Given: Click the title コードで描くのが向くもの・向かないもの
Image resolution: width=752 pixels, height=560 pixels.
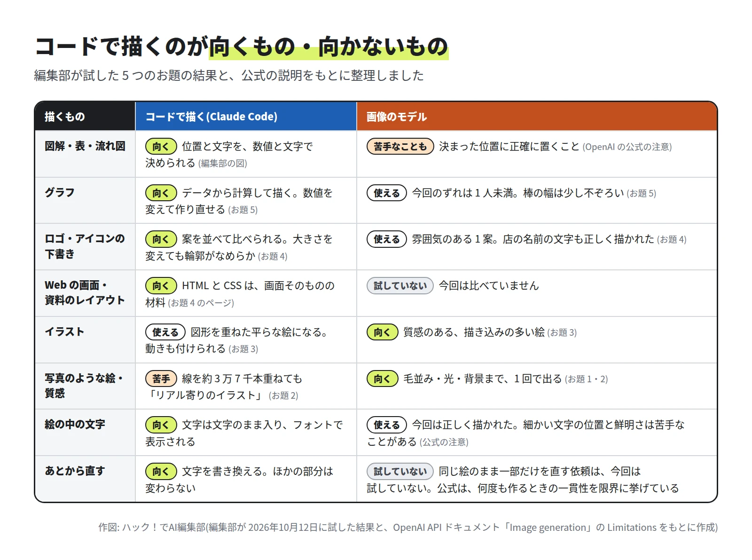Looking at the screenshot, I should [x=242, y=47].
